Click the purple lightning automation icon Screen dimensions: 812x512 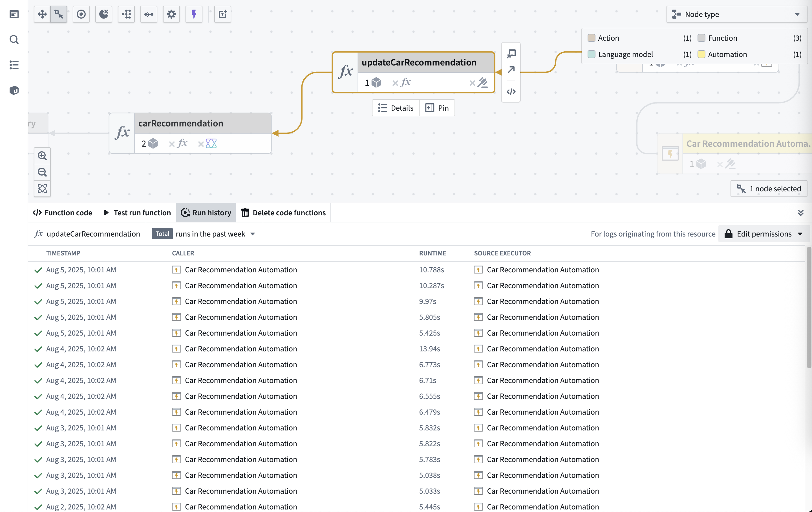[194, 14]
